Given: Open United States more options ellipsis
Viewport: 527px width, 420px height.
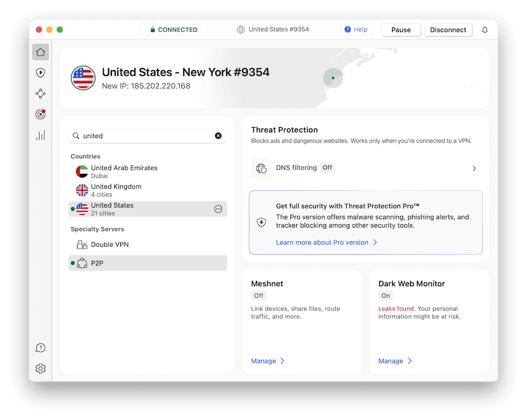Looking at the screenshot, I should (218, 209).
